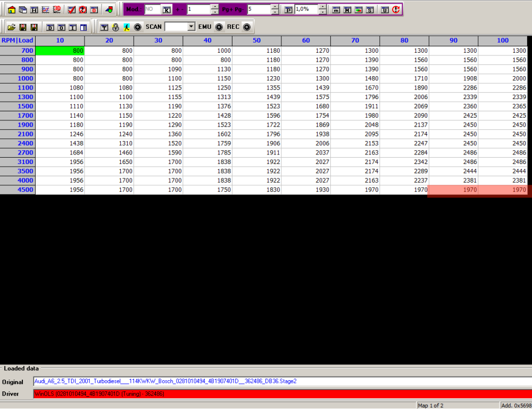Click the red checkmark icon
Screen dimensions: 532x409
click(x=72, y=10)
